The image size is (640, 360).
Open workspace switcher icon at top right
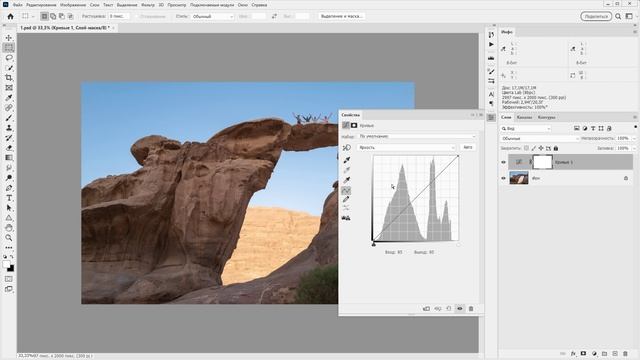click(629, 16)
